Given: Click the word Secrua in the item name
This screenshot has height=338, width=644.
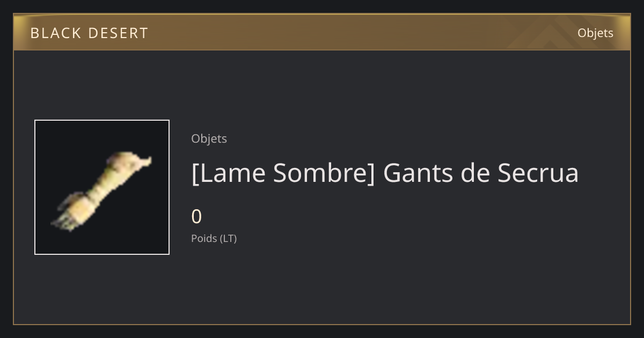Looking at the screenshot, I should pyautogui.click(x=538, y=173).
